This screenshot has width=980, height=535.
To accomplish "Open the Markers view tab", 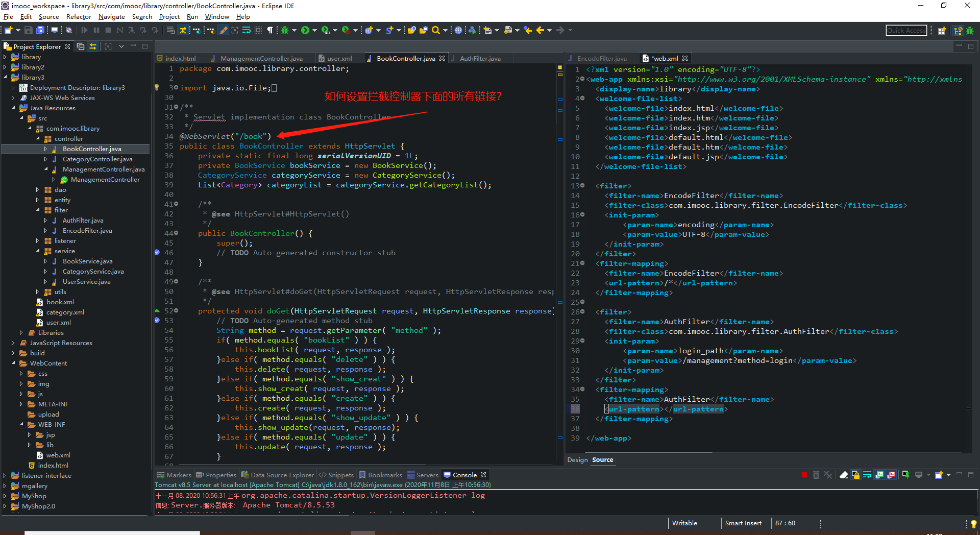I will click(x=174, y=475).
